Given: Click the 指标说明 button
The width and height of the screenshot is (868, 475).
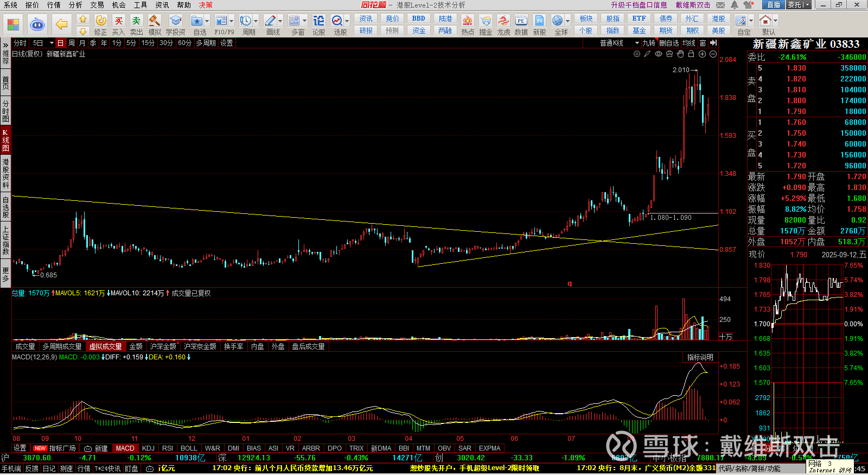Looking at the screenshot, I should point(700,357).
